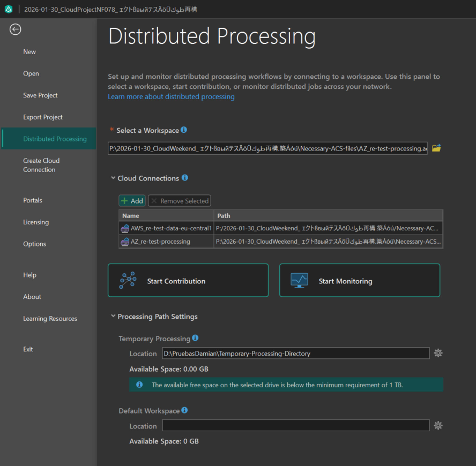The height and width of the screenshot is (466, 476).
Task: Open gear settings for Temporary Processing location
Action: (438, 353)
